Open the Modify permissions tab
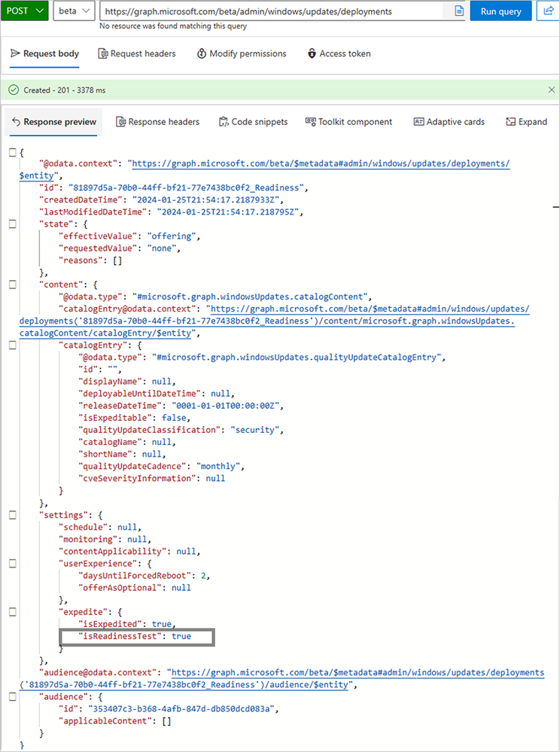560x752 pixels. [x=242, y=53]
